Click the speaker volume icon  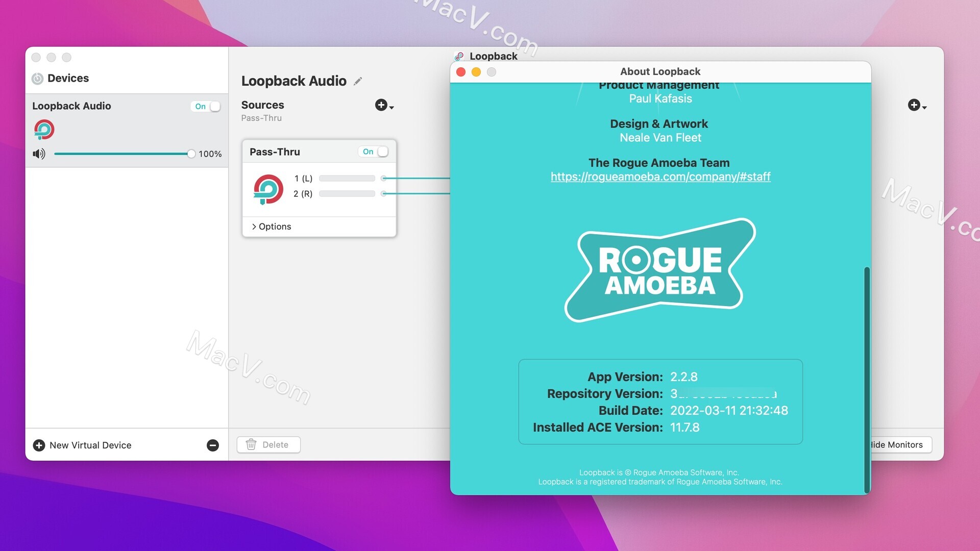pyautogui.click(x=39, y=154)
